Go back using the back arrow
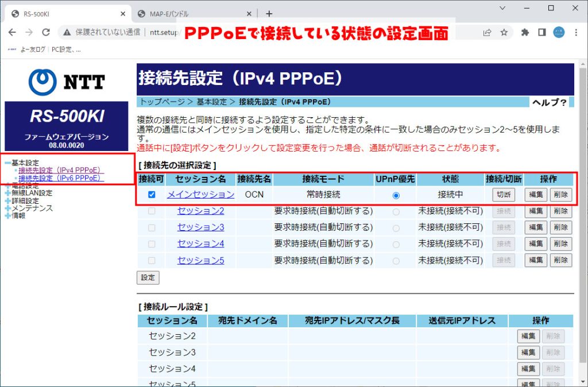 (13, 33)
